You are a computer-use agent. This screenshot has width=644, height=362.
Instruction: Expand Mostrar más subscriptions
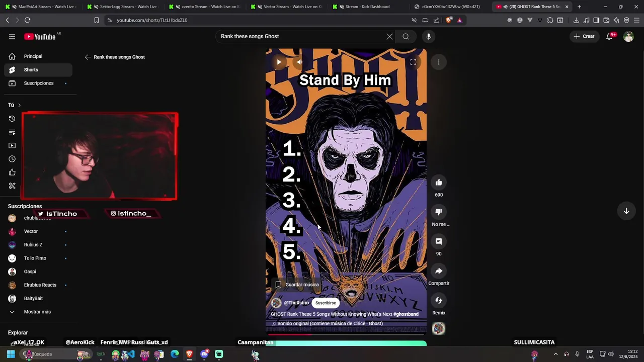[38, 312]
